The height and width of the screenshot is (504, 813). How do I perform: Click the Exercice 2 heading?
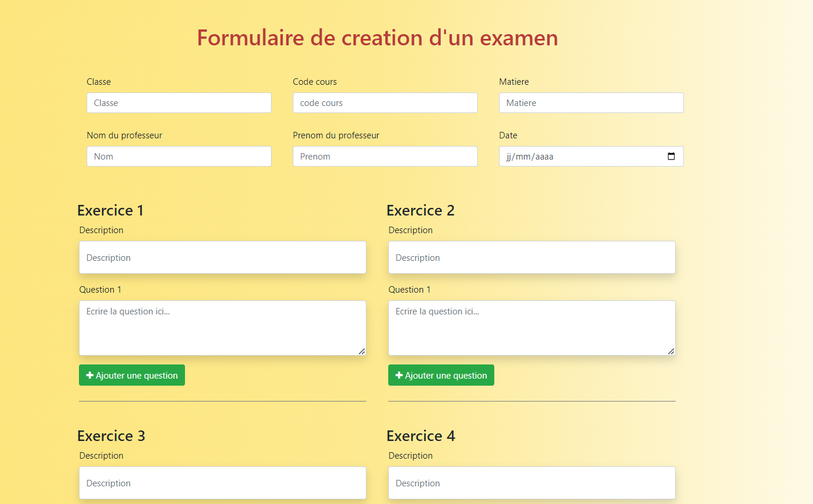coord(421,210)
